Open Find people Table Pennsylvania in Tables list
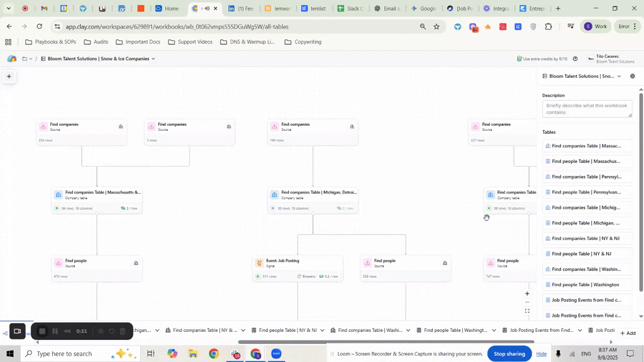The image size is (644, 362). pos(586,192)
